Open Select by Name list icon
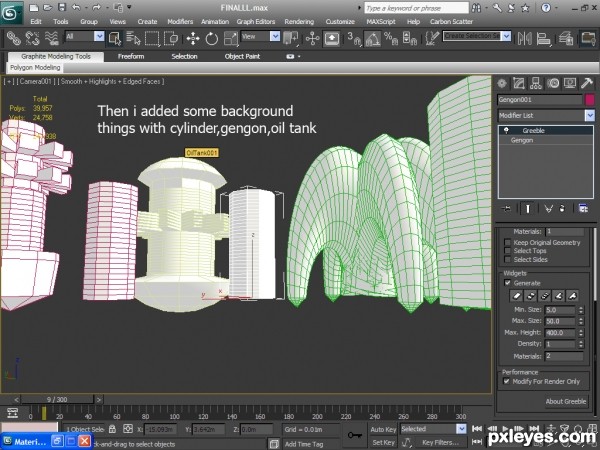This screenshot has height=450, width=600. click(133, 38)
